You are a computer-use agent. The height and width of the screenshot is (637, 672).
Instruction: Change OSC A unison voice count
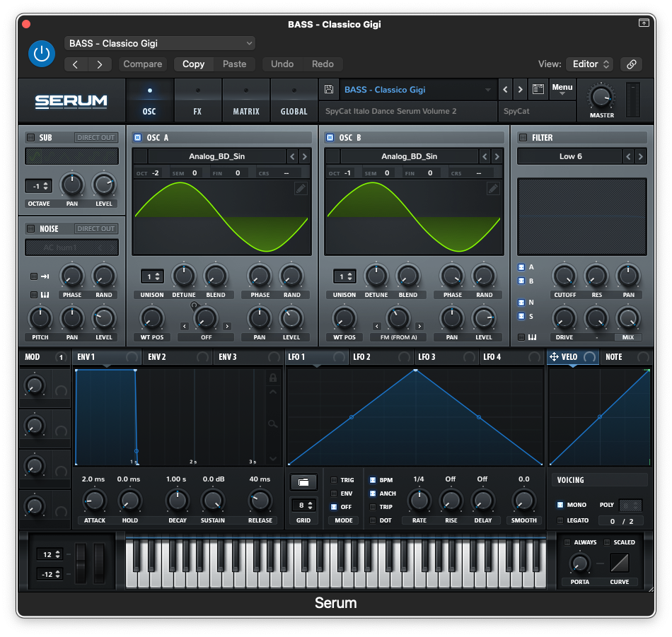pyautogui.click(x=152, y=276)
